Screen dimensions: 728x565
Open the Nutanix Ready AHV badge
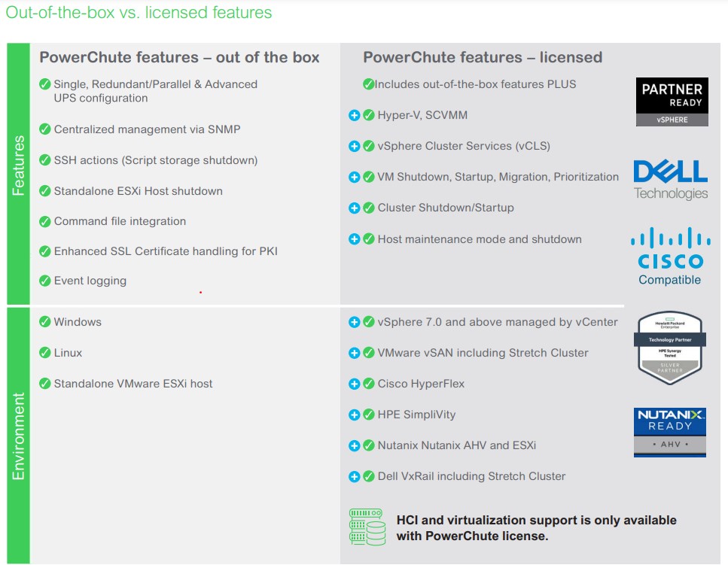670,433
